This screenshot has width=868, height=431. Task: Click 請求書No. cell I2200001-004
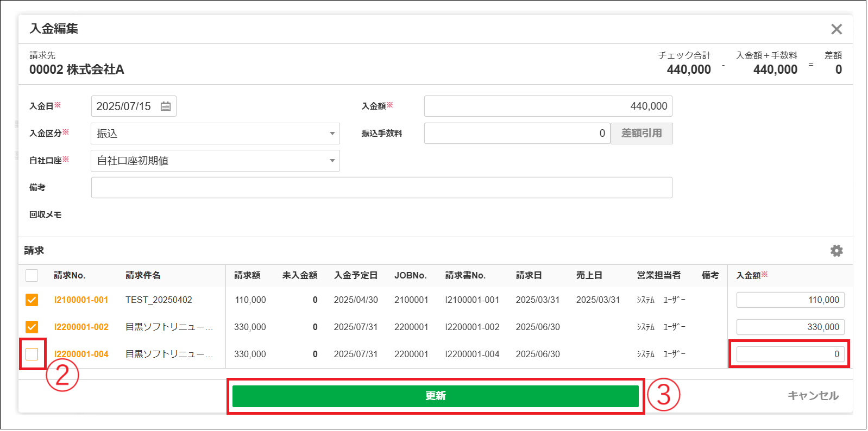click(x=472, y=354)
